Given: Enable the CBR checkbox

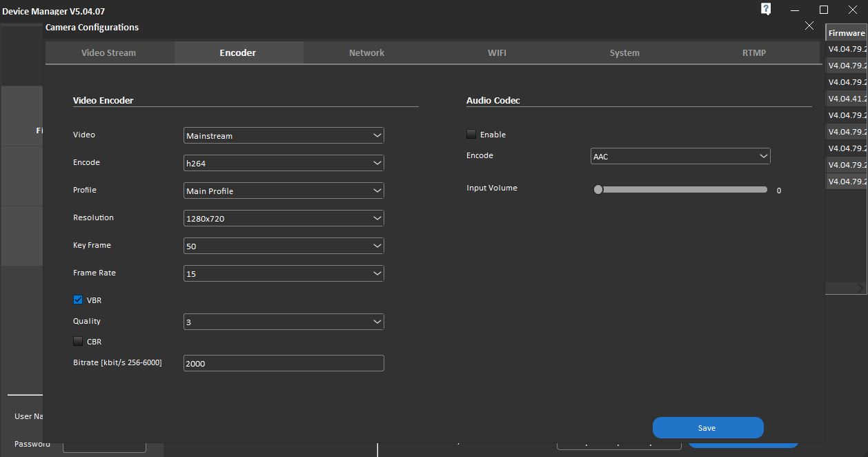Looking at the screenshot, I should pyautogui.click(x=78, y=341).
